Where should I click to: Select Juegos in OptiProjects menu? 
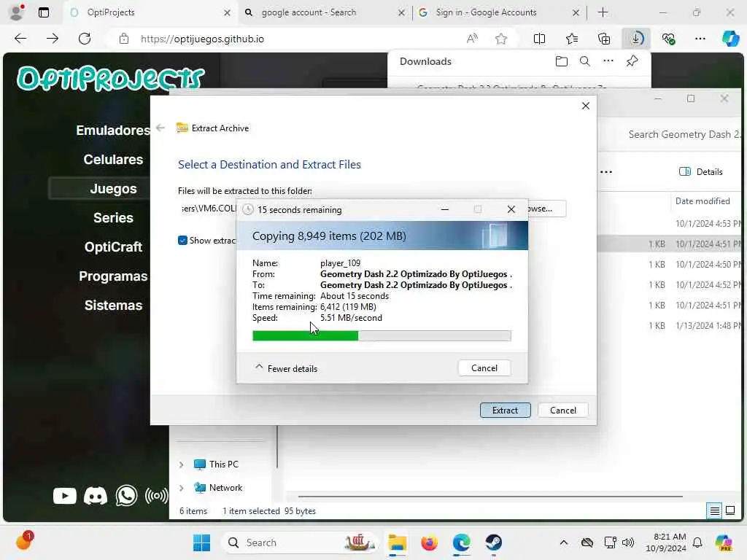(113, 189)
